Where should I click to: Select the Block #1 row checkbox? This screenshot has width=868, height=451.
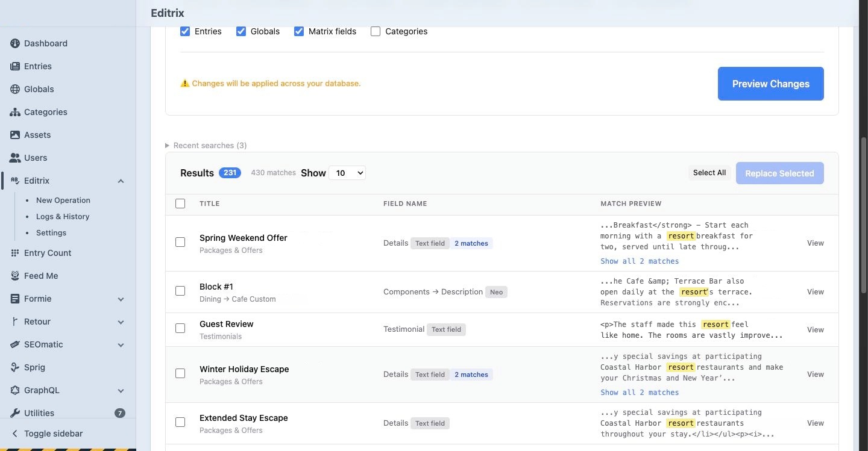(180, 291)
